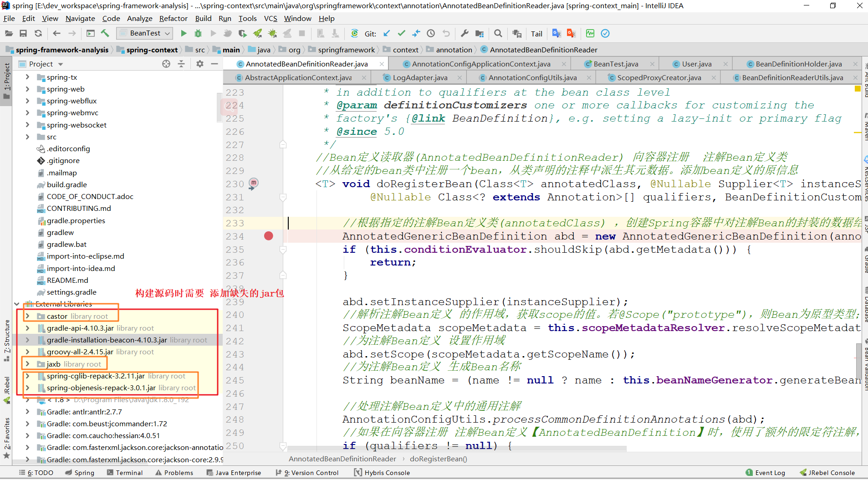Screen dimensions: 868x480
Task: Toggle the 1: Project tool window
Action: pos(6,81)
